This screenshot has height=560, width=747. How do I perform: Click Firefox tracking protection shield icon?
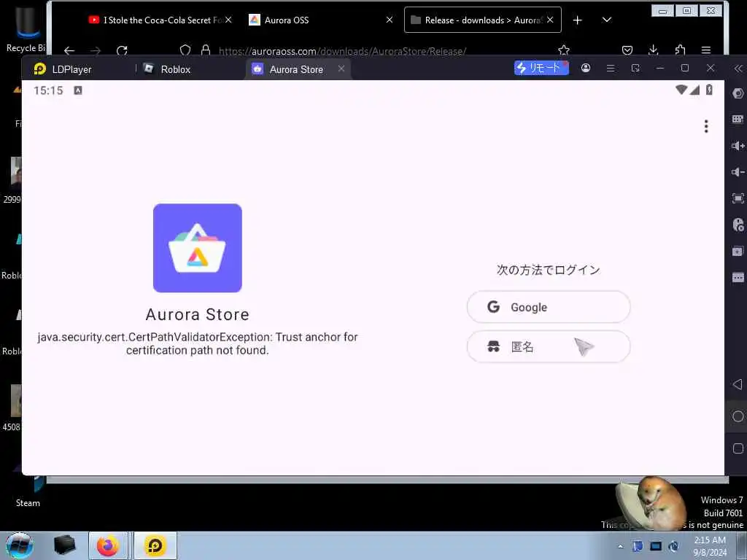(x=185, y=50)
